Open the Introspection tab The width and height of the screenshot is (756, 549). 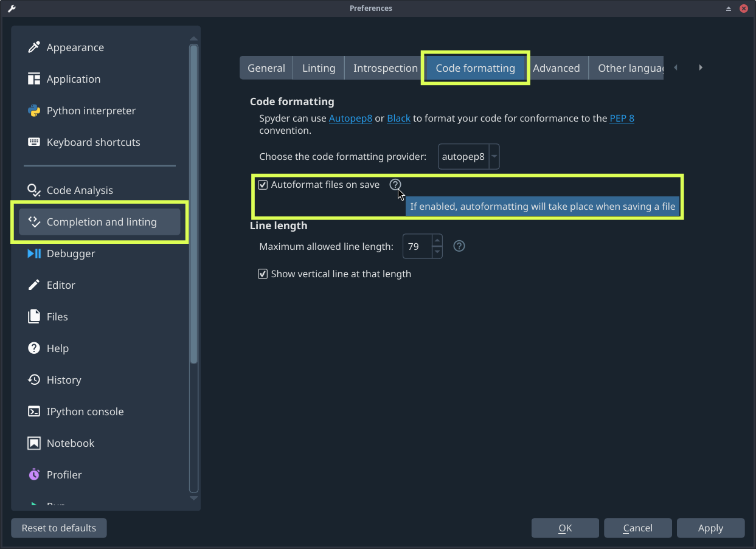tap(384, 67)
